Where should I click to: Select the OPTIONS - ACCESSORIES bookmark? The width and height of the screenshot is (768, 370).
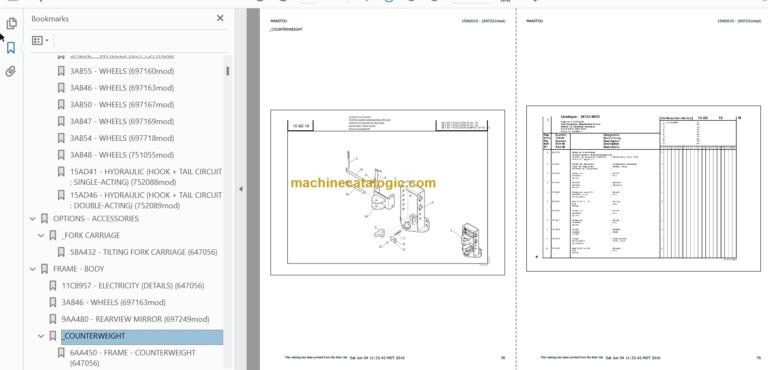coord(96,219)
